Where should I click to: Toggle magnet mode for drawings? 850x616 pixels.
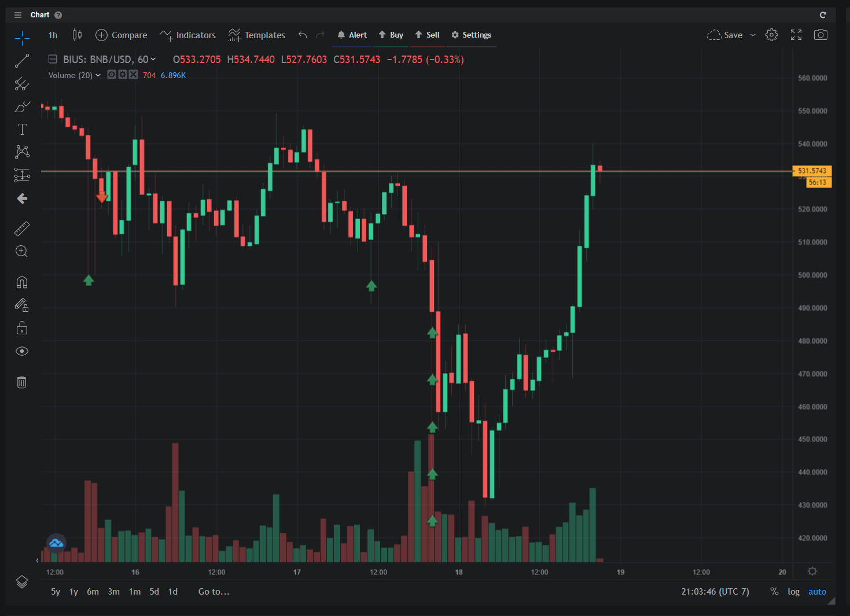point(22,282)
